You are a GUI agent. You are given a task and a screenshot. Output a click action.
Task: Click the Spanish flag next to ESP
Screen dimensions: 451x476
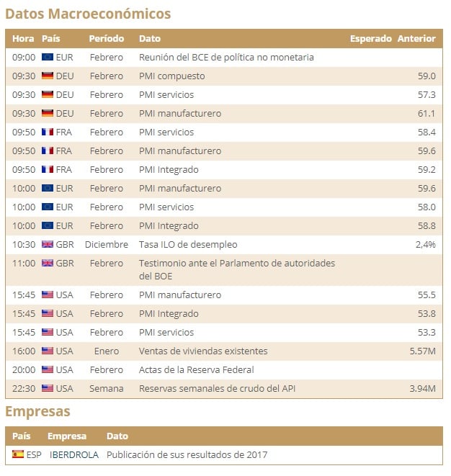pyautogui.click(x=18, y=454)
